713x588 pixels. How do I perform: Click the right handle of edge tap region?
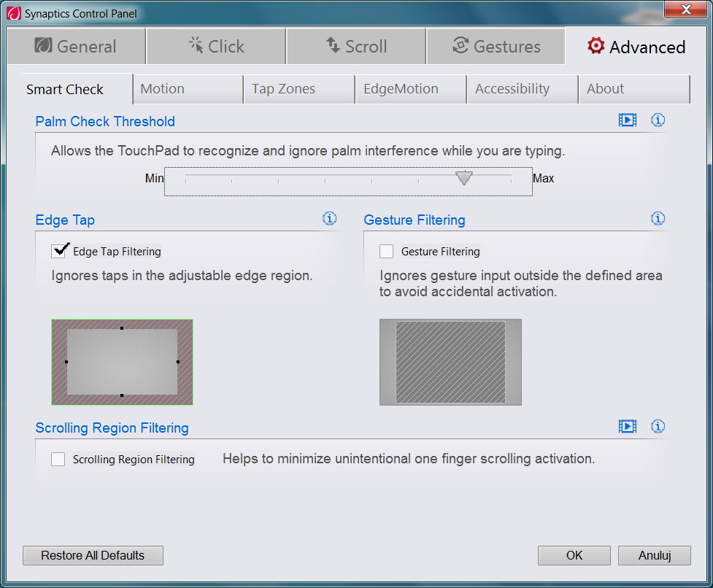178,362
